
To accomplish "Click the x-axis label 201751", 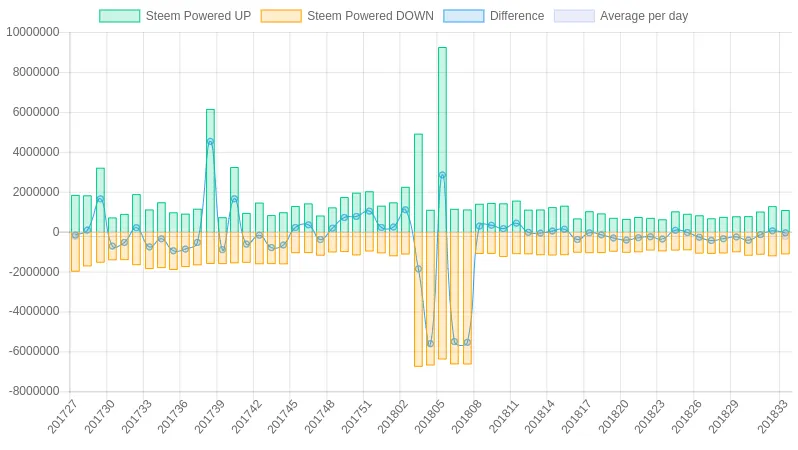I will pyautogui.click(x=356, y=416).
